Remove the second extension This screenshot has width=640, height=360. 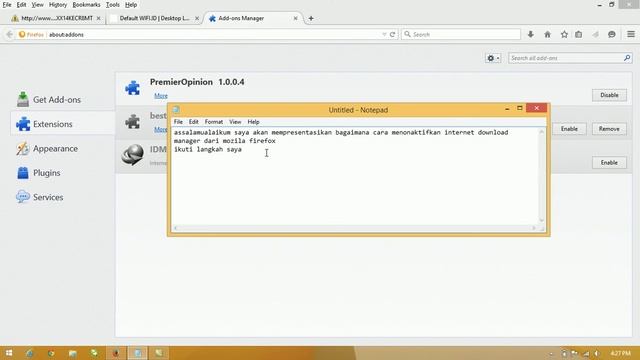tap(609, 129)
